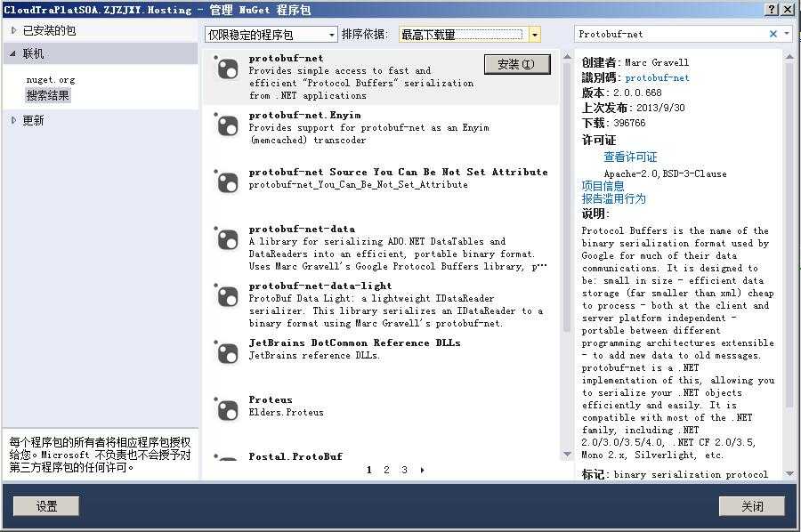This screenshot has width=801, height=532.
Task: Select the Proteus package title
Action: 271,399
